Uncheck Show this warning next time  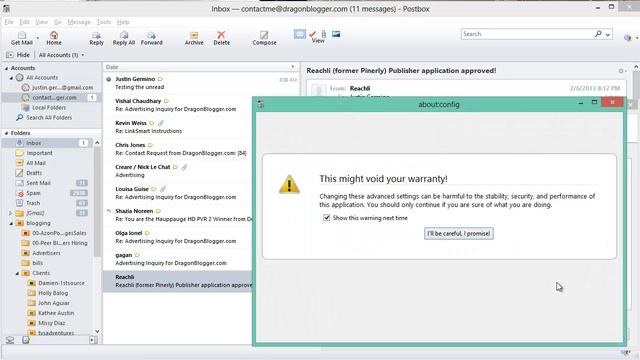[x=327, y=218]
